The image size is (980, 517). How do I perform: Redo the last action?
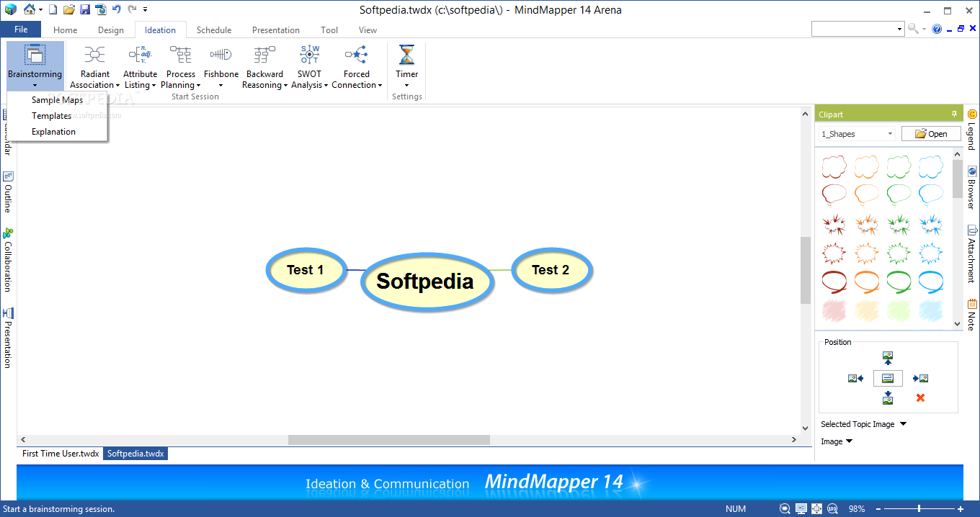132,9
